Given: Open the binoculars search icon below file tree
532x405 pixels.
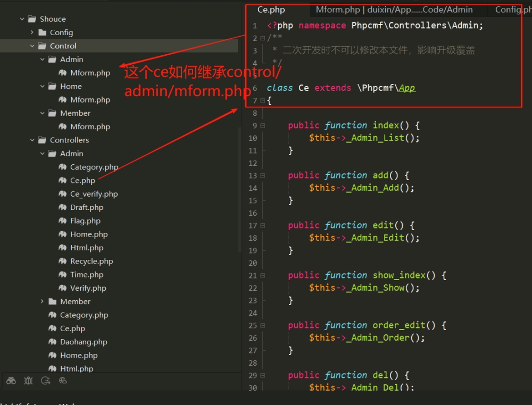Looking at the screenshot, I should pyautogui.click(x=11, y=381).
